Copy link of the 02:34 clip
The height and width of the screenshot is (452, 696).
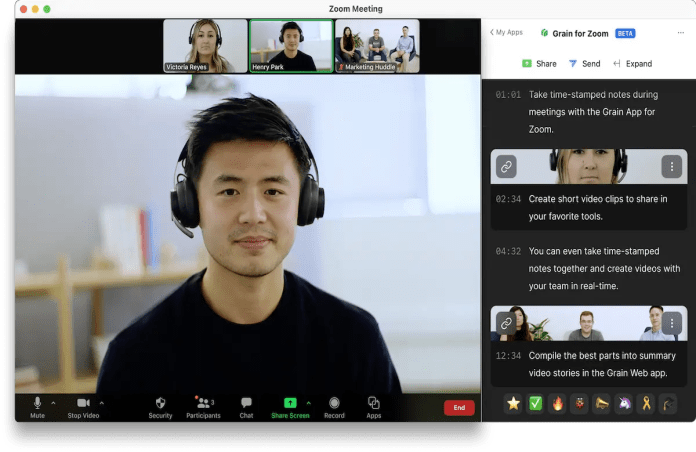click(x=506, y=167)
